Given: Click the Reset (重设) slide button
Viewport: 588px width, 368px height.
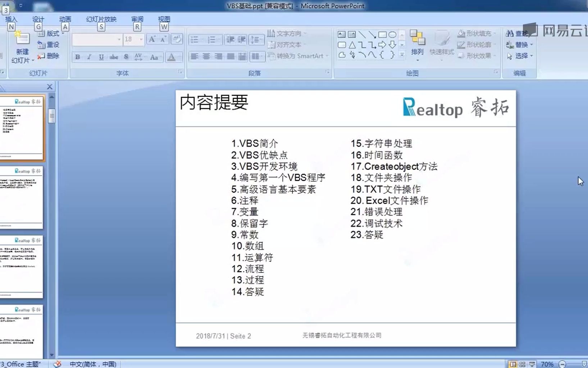Looking at the screenshot, I should click(49, 45).
